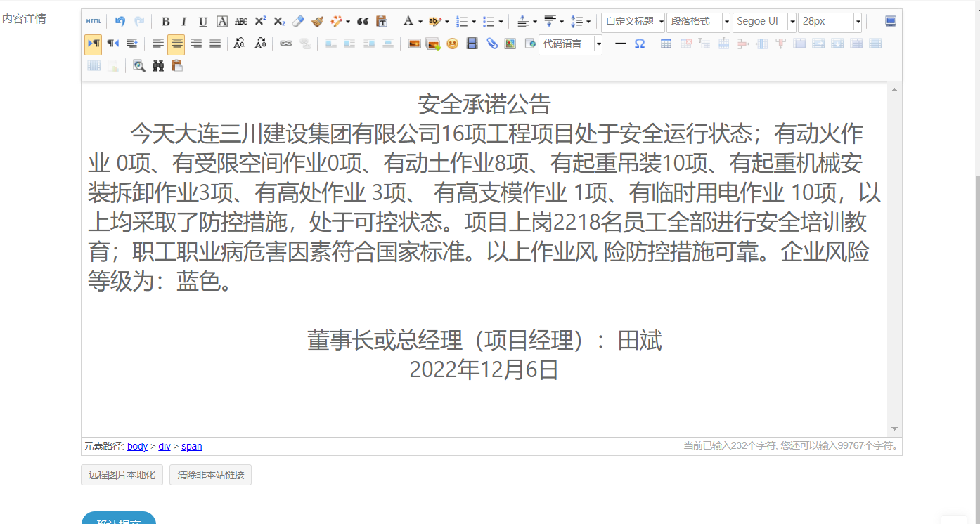The image size is (980, 524).
Task: Select the format painter brush
Action: click(317, 22)
